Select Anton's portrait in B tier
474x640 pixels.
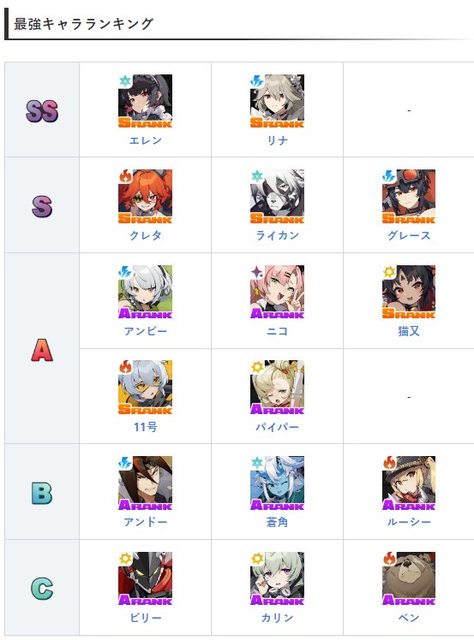[145, 483]
